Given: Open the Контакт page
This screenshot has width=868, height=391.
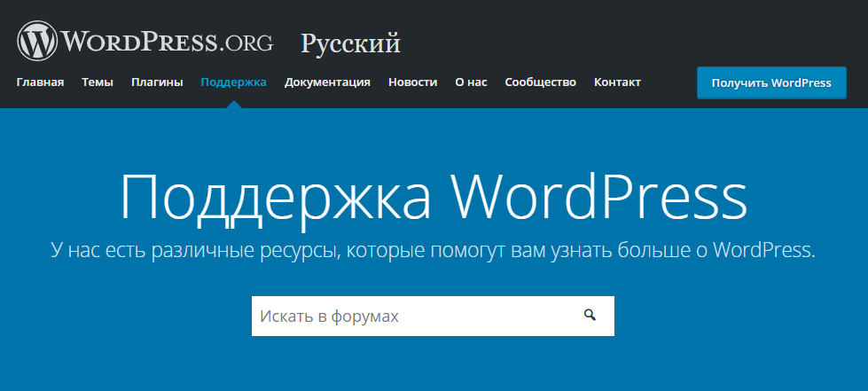Looking at the screenshot, I should click(x=617, y=82).
